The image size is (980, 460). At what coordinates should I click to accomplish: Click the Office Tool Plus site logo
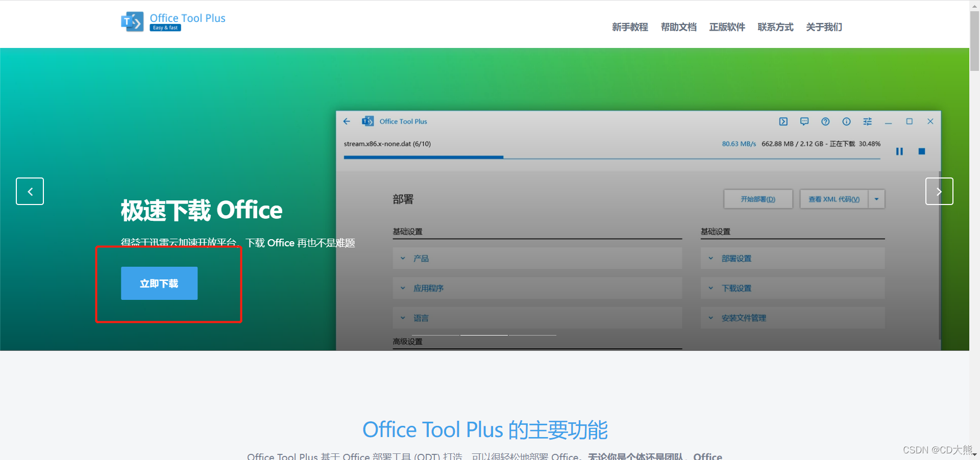[x=173, y=22]
